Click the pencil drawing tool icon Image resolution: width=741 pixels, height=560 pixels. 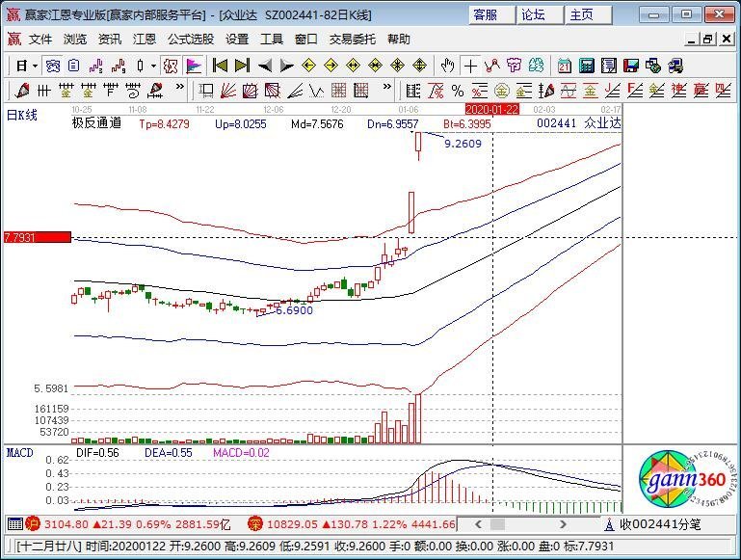tap(22, 91)
